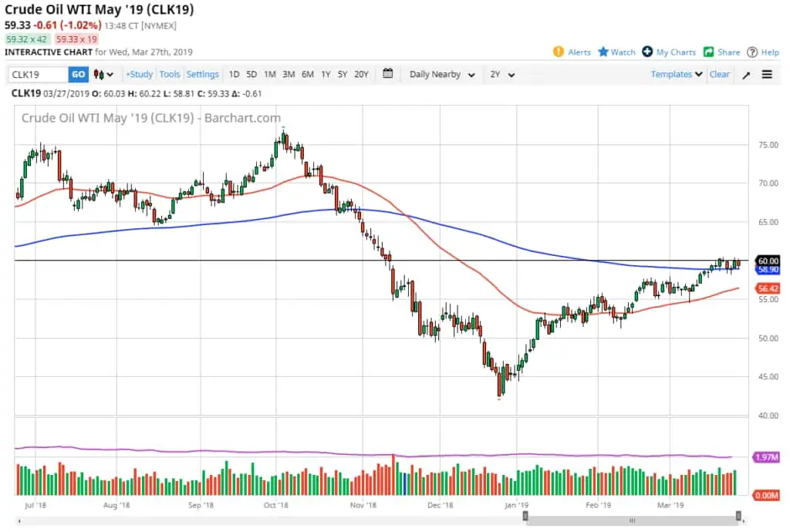The height and width of the screenshot is (532, 790).
Task: Click the Share icon
Action: point(708,52)
